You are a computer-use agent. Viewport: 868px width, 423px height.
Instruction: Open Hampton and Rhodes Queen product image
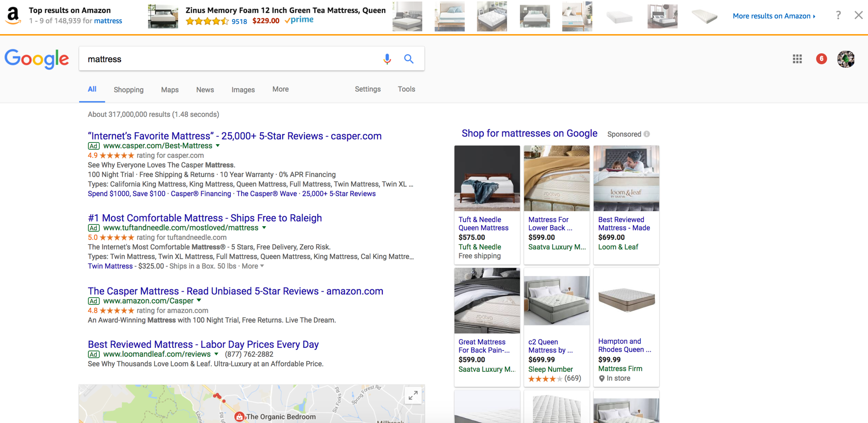click(626, 300)
